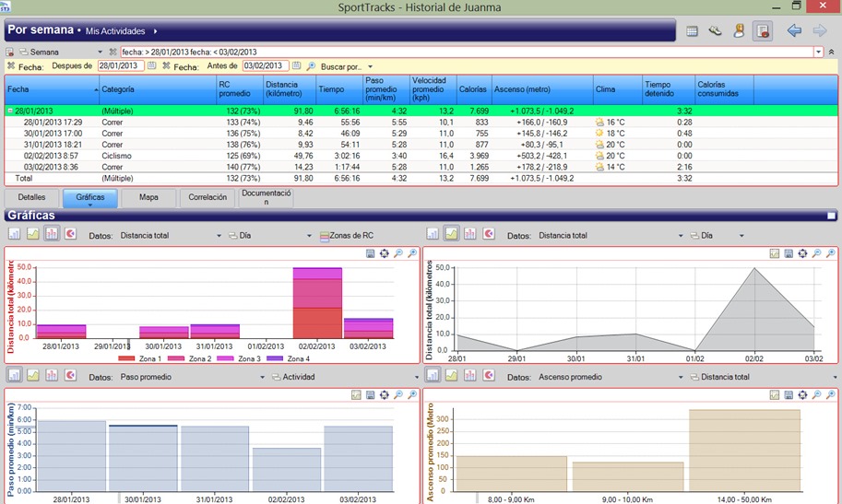Select the activity reports icon in the top toolbar
The height and width of the screenshot is (504, 842).
tap(763, 31)
